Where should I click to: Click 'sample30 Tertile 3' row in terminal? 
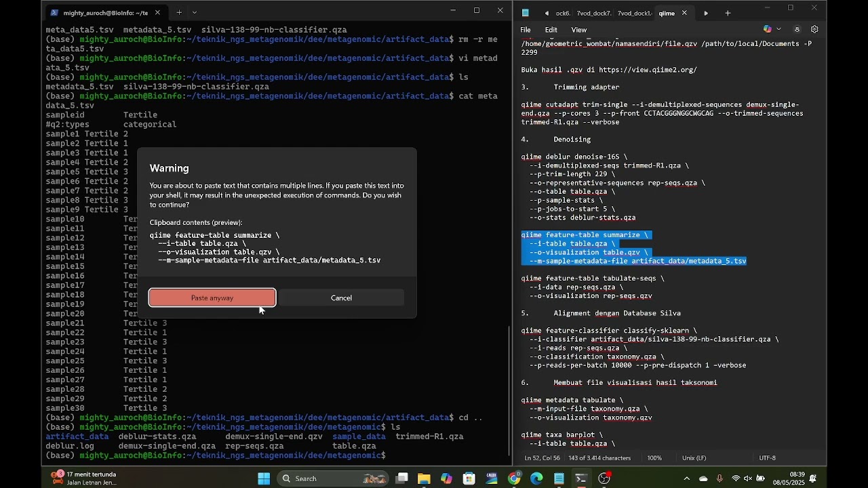click(x=106, y=408)
